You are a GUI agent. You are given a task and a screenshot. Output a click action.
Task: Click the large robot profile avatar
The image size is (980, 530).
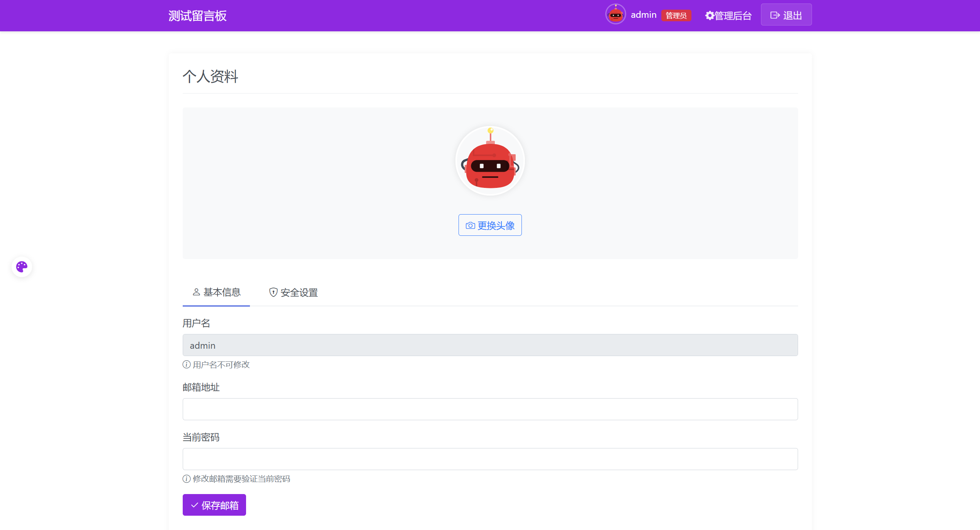490,161
